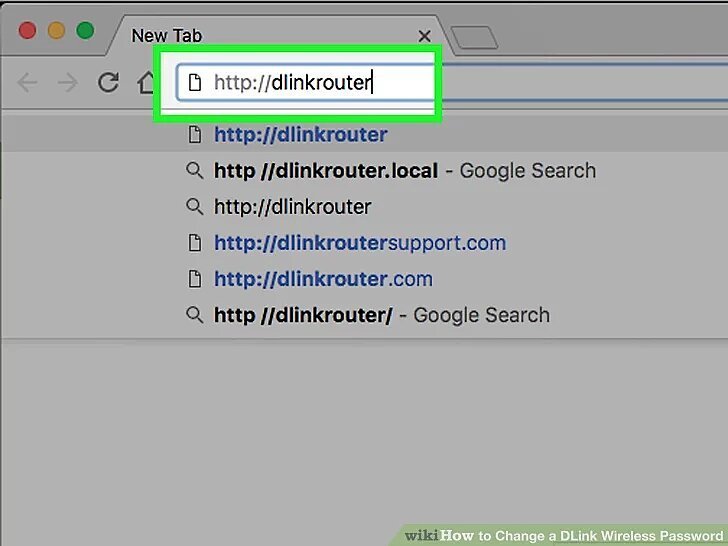Image resolution: width=728 pixels, height=546 pixels.
Task: Click the browser back arrow
Action: [27, 83]
